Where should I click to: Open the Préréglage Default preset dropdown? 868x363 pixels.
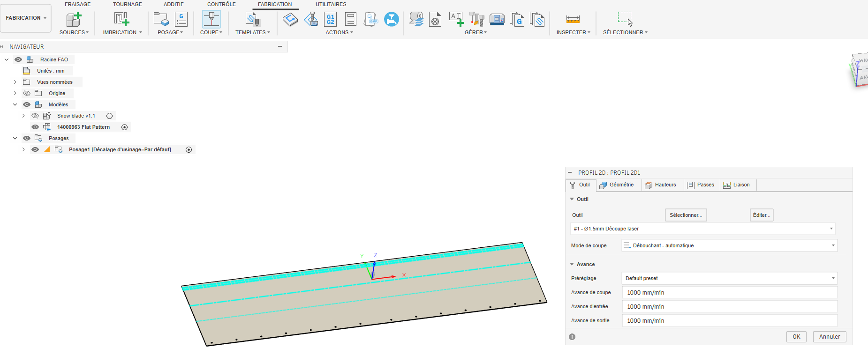pos(729,278)
